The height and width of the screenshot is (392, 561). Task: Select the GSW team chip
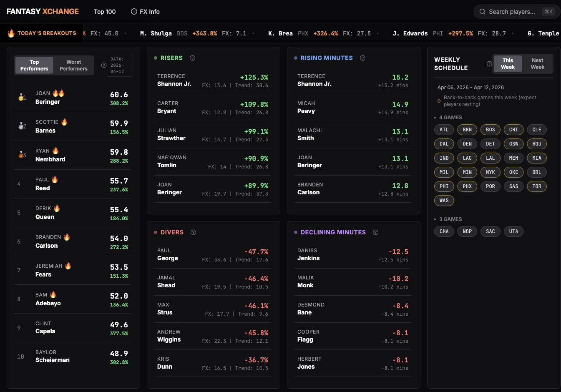tap(514, 144)
